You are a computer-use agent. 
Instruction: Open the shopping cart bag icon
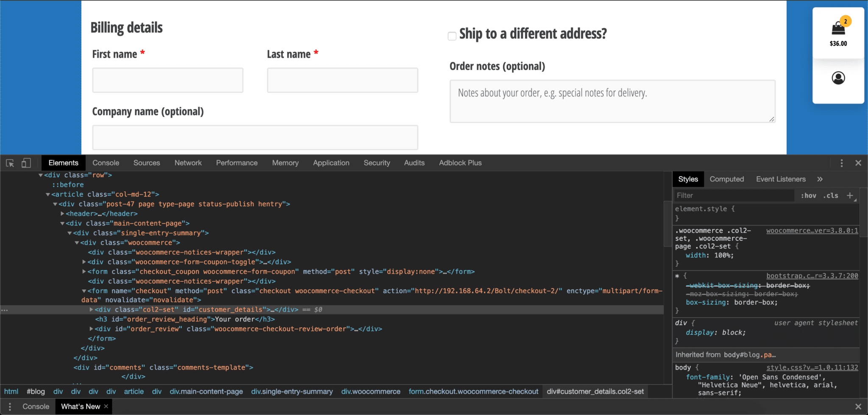coord(838,28)
